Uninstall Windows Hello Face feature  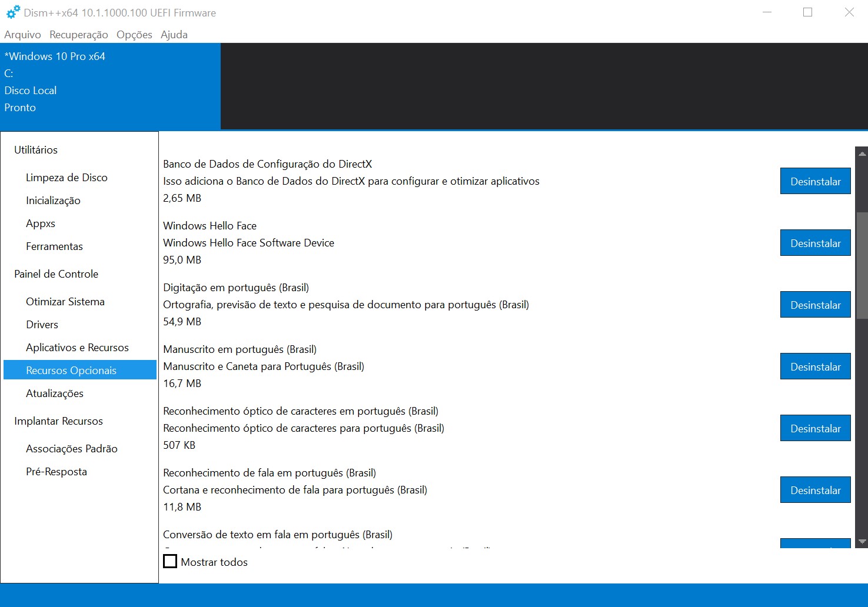(x=816, y=243)
